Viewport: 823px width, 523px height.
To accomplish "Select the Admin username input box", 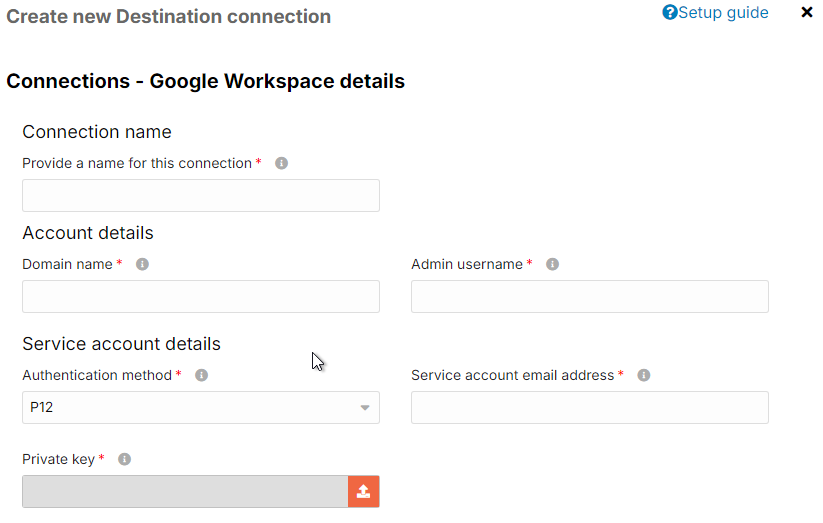I will click(x=589, y=297).
